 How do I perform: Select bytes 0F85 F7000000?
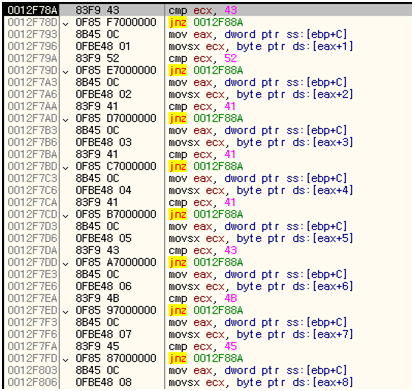(116, 22)
